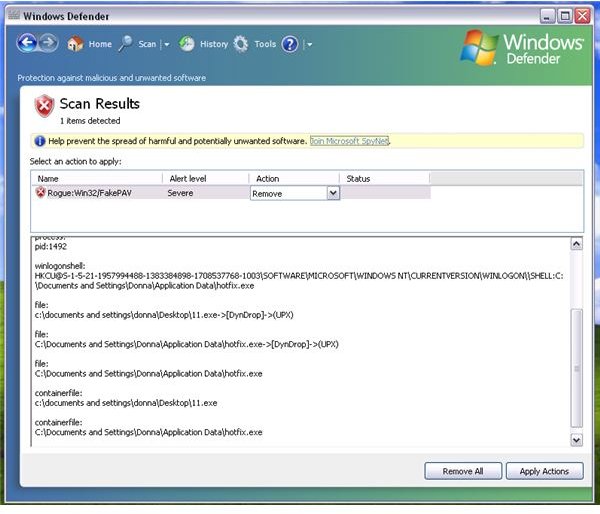
Task: Open Tools from toolbar
Action: 265,44
